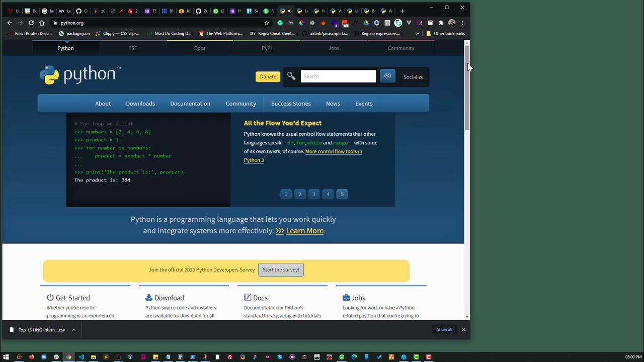The width and height of the screenshot is (644, 362).
Task: Open the Regex Cheat Sheet bookmark
Action: point(272,34)
